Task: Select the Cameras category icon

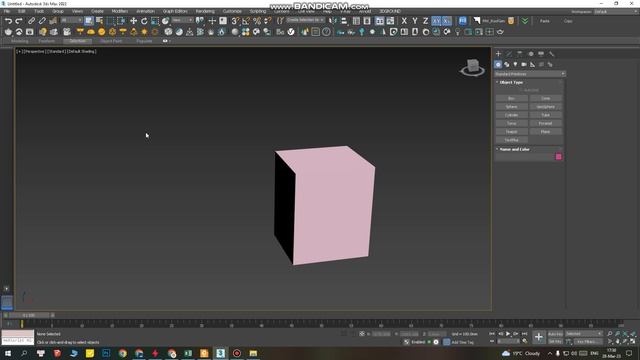Action: pyautogui.click(x=524, y=64)
